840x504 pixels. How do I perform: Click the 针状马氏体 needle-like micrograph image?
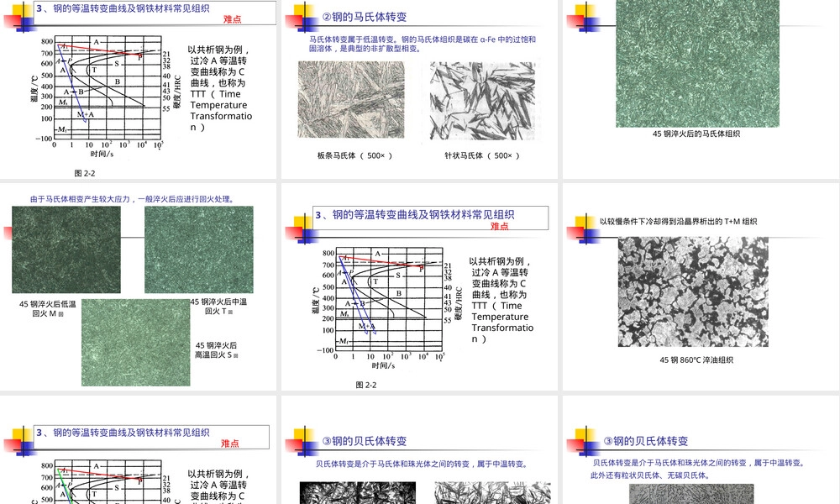click(x=482, y=101)
